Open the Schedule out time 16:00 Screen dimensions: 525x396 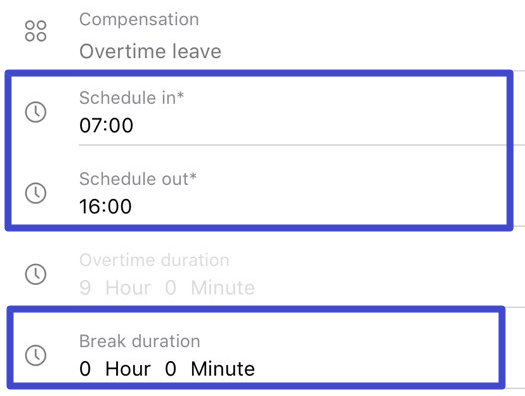[105, 207]
